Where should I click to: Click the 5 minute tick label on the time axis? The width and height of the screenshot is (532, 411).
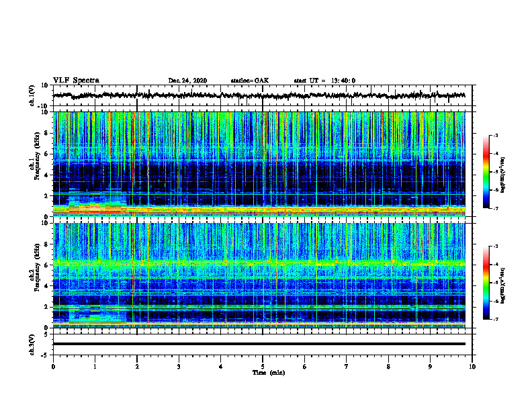pos(263,367)
